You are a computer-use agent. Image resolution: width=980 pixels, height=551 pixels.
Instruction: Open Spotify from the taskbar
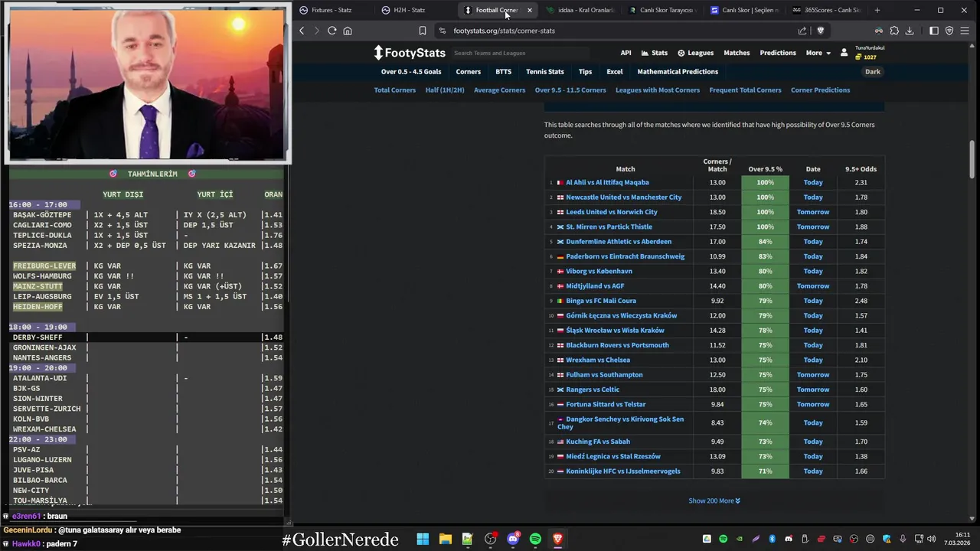(535, 539)
